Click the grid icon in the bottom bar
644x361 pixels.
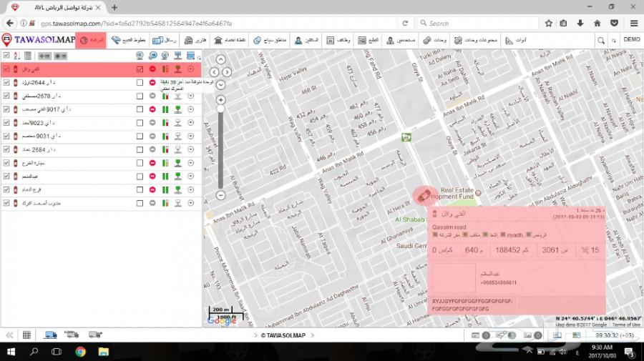pyautogui.click(x=26, y=335)
